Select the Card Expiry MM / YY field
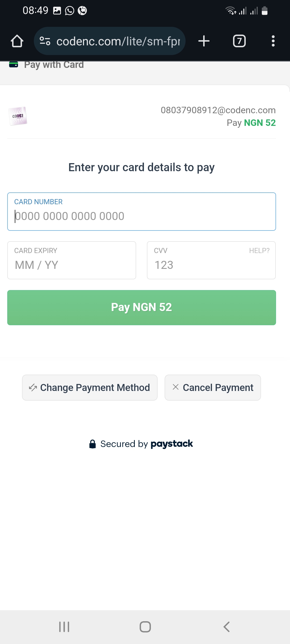This screenshot has height=644, width=290. 71,265
